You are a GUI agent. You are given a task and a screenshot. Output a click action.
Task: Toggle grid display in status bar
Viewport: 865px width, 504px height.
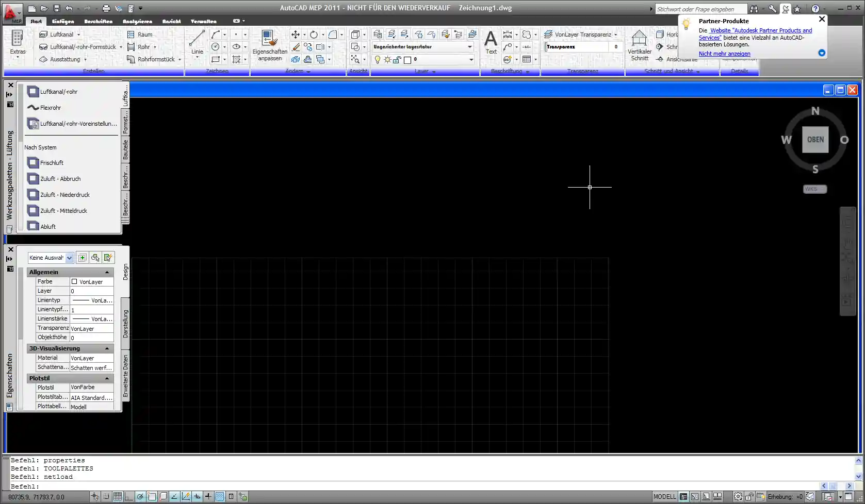(117, 496)
